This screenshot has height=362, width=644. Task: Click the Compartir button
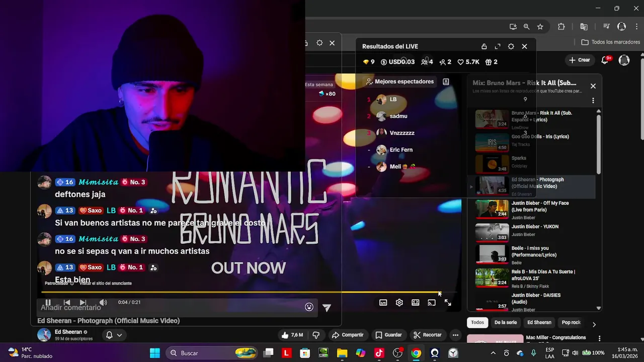pyautogui.click(x=347, y=335)
